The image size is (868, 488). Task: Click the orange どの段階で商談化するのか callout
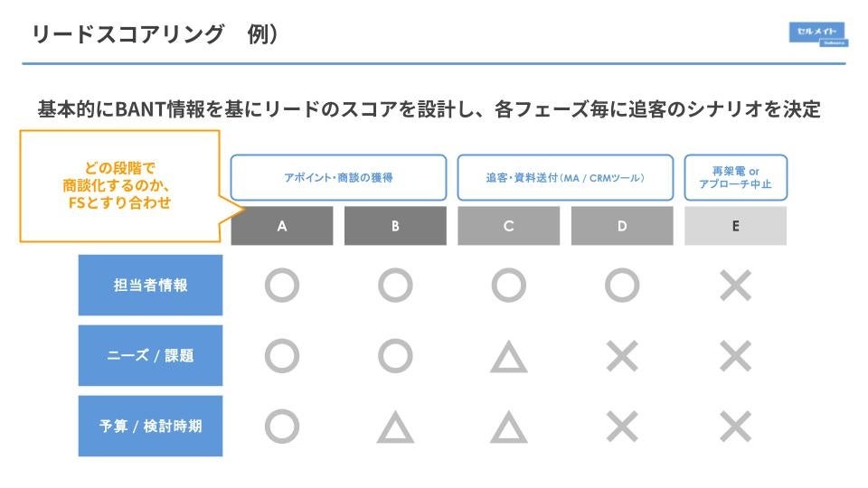tap(120, 185)
